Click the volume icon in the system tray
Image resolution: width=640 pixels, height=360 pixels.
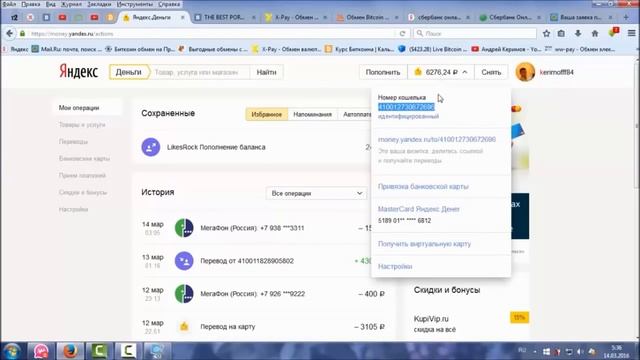[x=580, y=351]
